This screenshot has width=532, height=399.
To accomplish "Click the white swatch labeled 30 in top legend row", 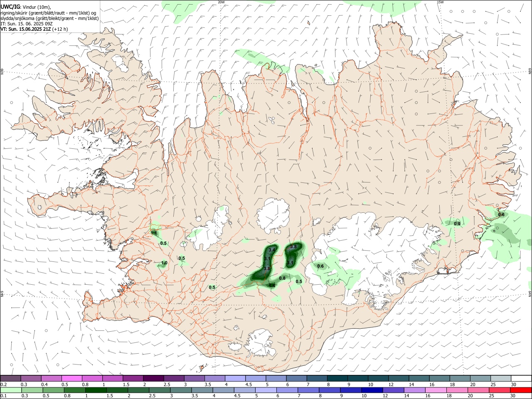I will 520,378.
